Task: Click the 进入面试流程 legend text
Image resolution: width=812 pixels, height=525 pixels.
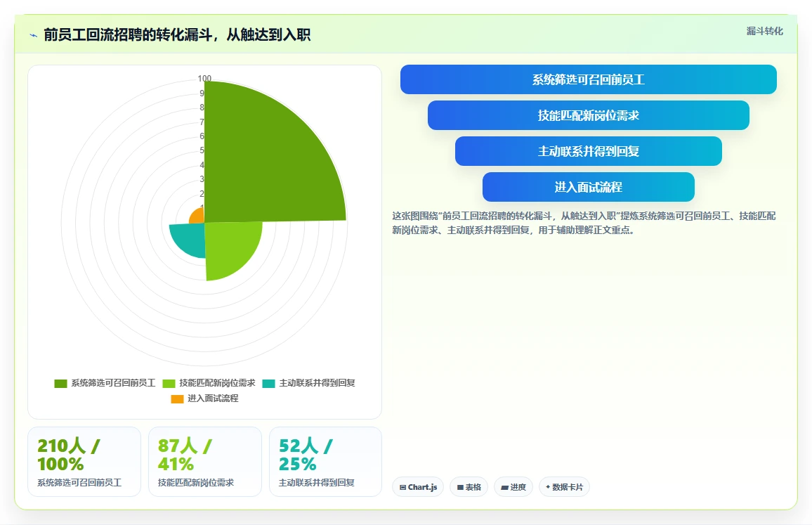Action: click(213, 398)
